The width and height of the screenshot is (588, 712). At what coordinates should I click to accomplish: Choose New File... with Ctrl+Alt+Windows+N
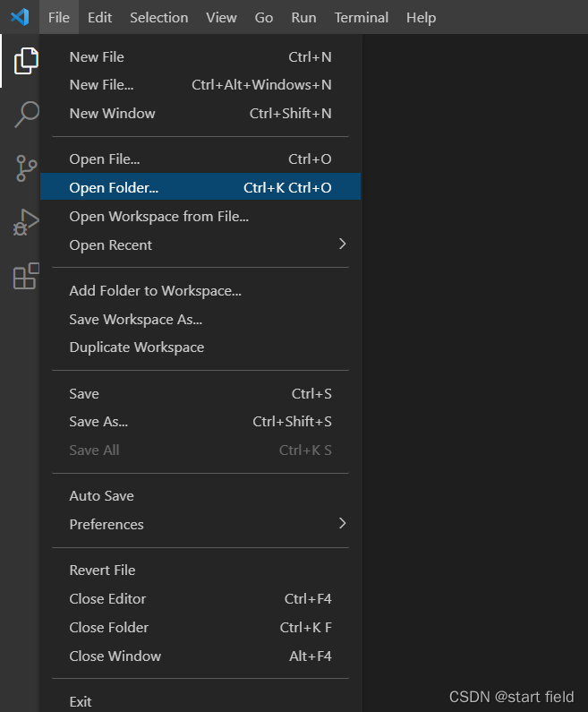(x=200, y=85)
